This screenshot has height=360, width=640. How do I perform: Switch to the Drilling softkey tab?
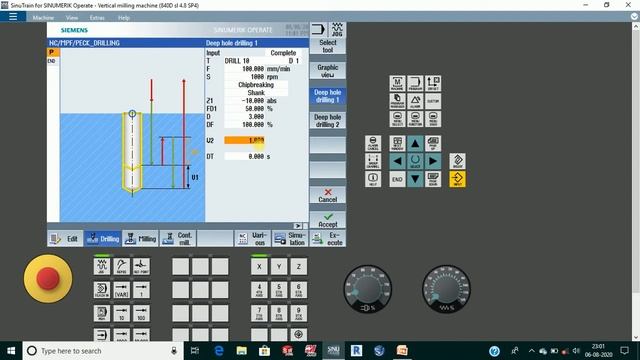coord(103,239)
